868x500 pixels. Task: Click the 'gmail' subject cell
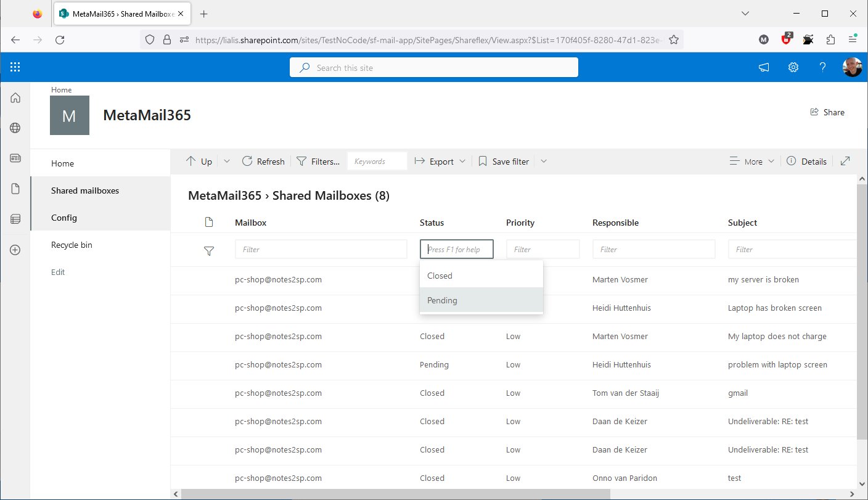[x=738, y=393]
